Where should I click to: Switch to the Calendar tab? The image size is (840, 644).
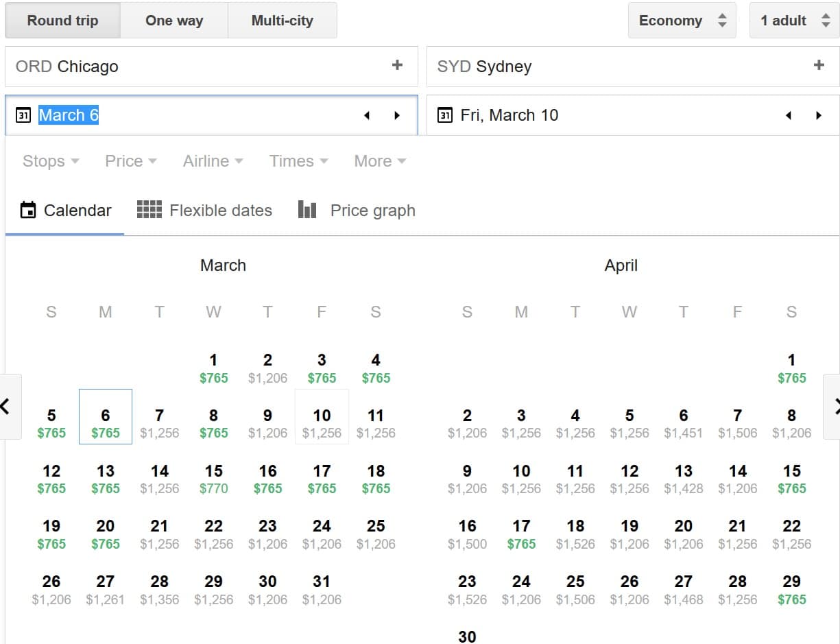click(65, 211)
